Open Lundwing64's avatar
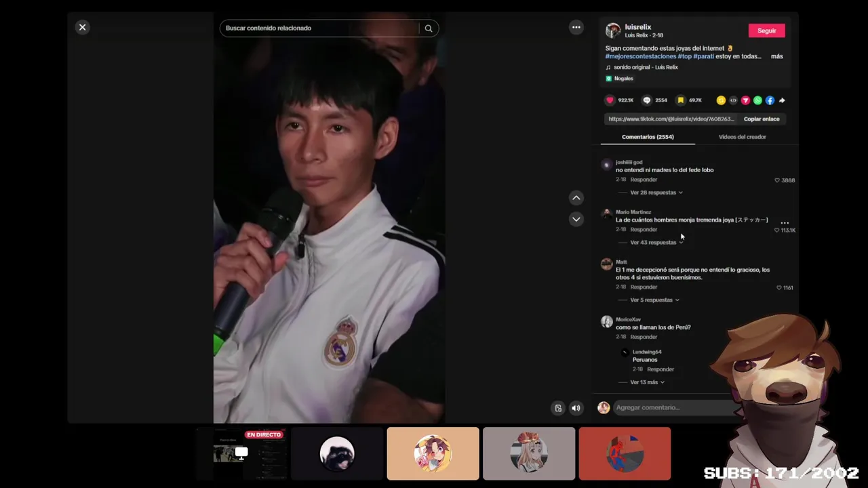The image size is (868, 488). (x=625, y=352)
